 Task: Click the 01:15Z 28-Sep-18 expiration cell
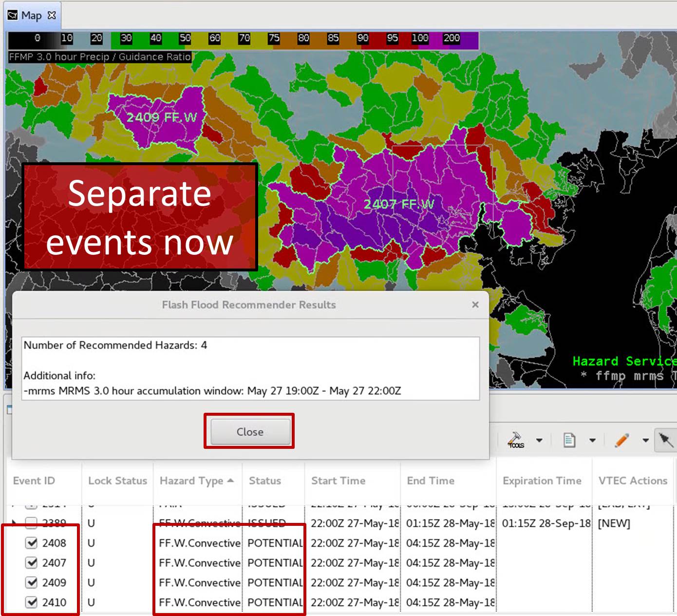pyautogui.click(x=546, y=523)
